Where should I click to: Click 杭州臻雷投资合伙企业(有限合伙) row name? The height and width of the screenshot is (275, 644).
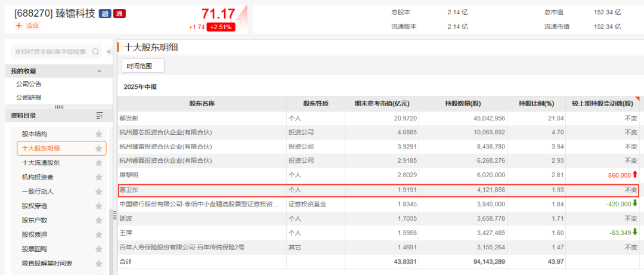pos(166,146)
